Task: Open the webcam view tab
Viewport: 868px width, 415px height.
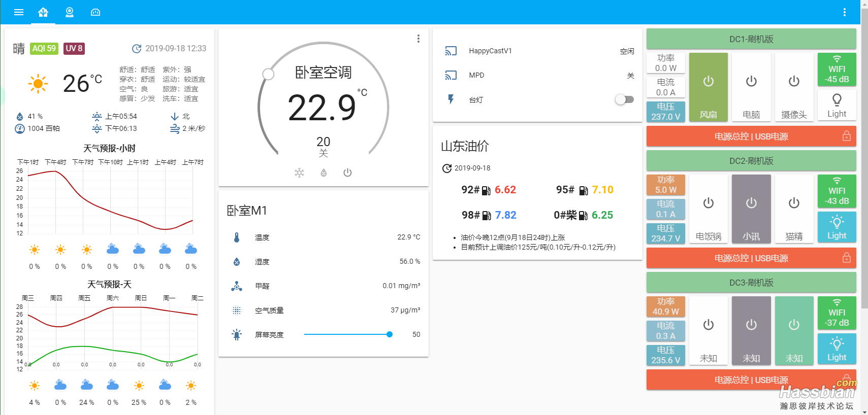Action: (x=70, y=12)
